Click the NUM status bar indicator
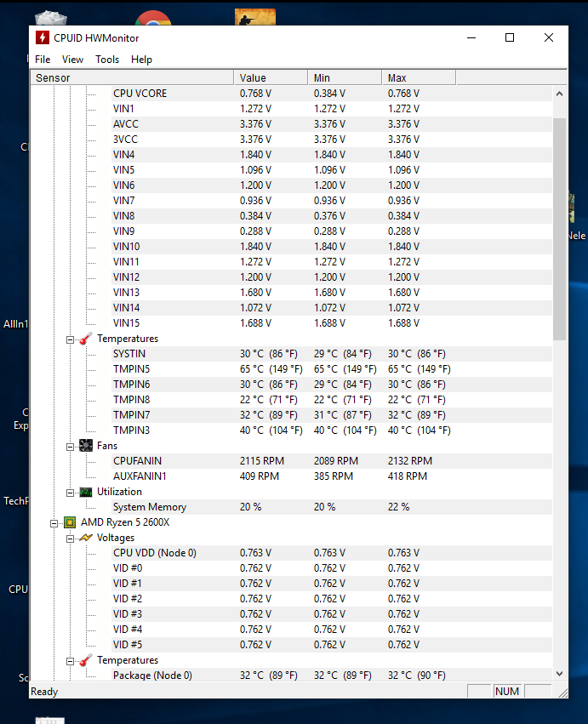Image resolution: width=588 pixels, height=724 pixels. [506, 691]
